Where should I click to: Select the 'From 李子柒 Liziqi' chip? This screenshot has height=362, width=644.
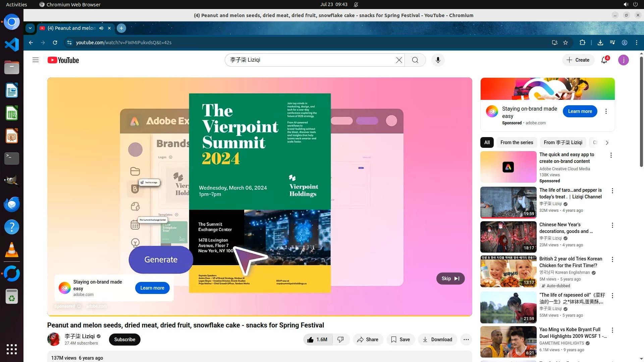(x=563, y=142)
